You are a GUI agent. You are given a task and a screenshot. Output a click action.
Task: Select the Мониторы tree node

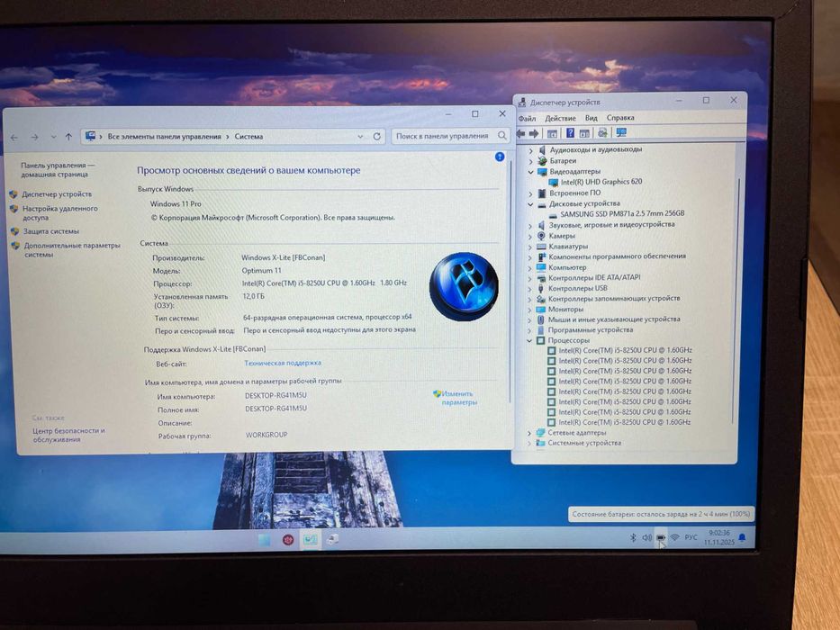click(x=565, y=310)
